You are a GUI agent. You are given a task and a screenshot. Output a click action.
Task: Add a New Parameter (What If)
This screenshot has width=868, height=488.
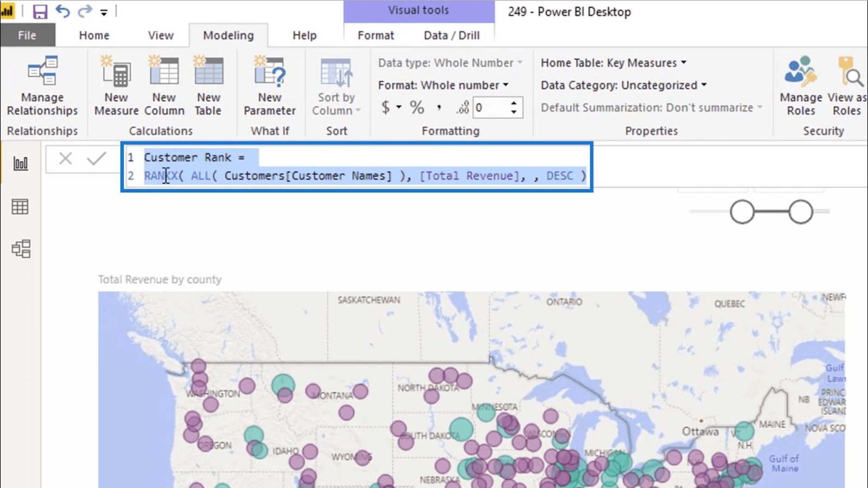tap(270, 87)
